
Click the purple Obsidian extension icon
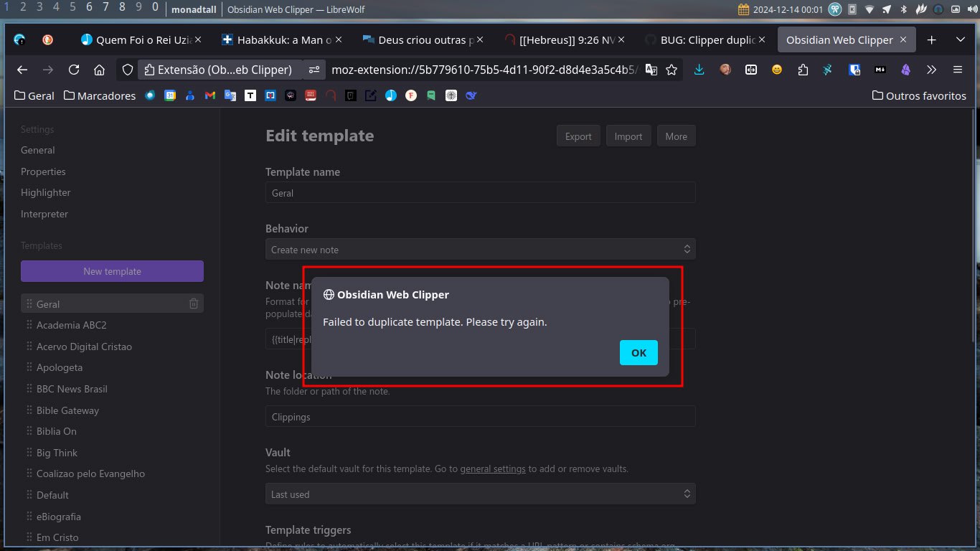pyautogui.click(x=905, y=70)
